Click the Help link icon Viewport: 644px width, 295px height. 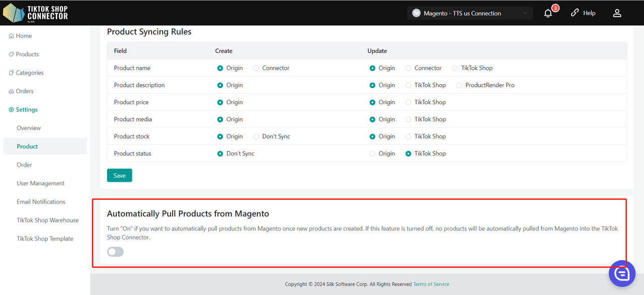pyautogui.click(x=575, y=13)
